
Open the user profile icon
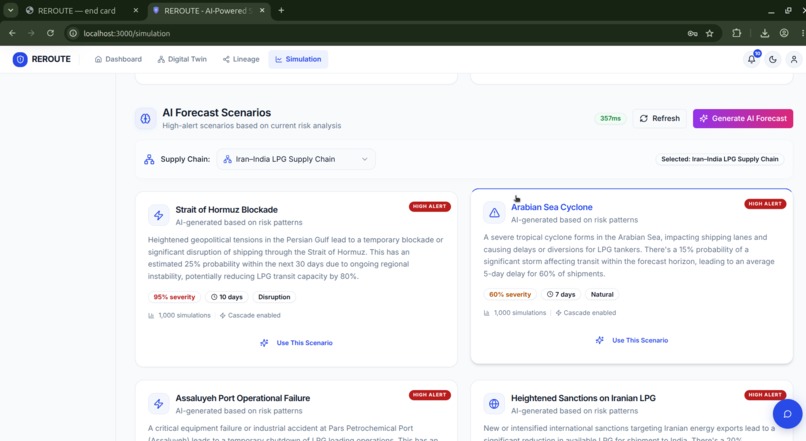794,60
